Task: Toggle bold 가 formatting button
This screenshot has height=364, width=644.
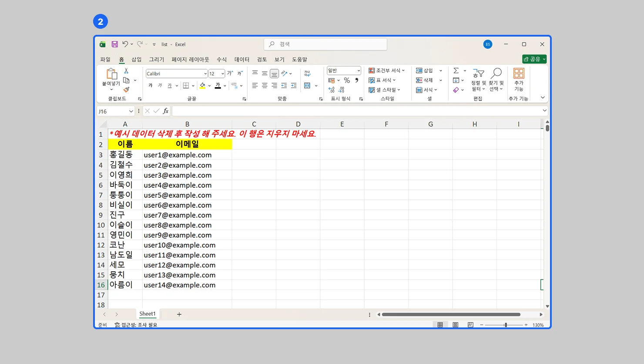Action: 151,86
